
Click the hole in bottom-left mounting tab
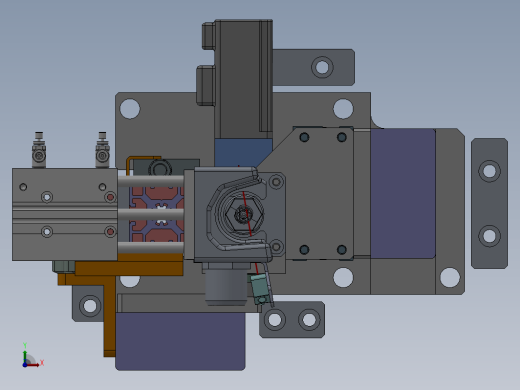pos(90,306)
